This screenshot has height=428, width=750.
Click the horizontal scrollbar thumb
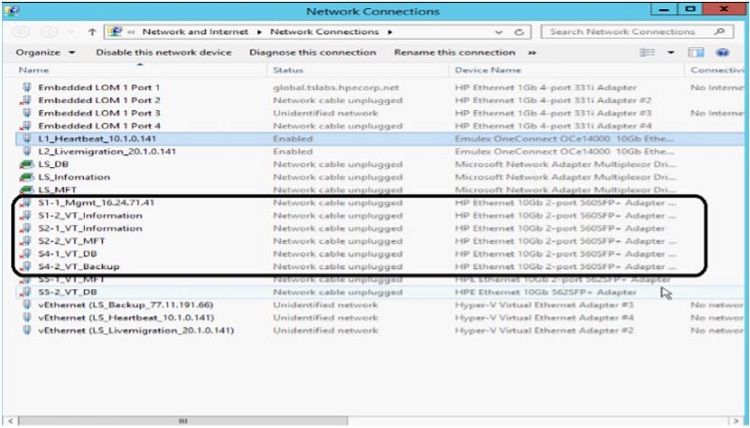tap(183, 421)
